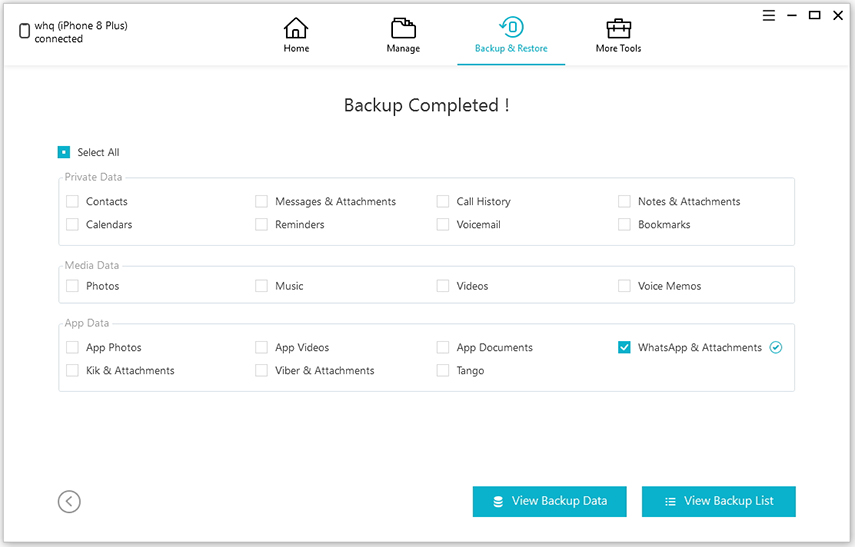Go back with the circled arrow
Viewport: 855px width, 547px height.
69,501
